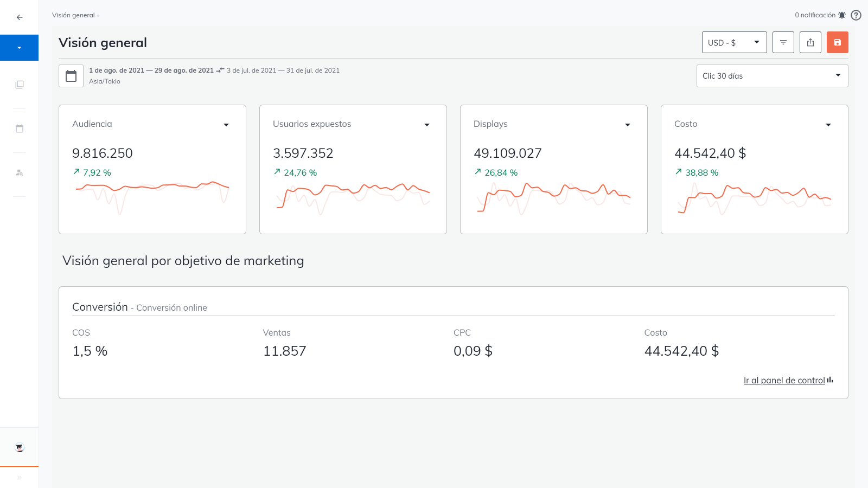Click the share/export icon button
The width and height of the screenshot is (868, 488).
[x=810, y=42]
